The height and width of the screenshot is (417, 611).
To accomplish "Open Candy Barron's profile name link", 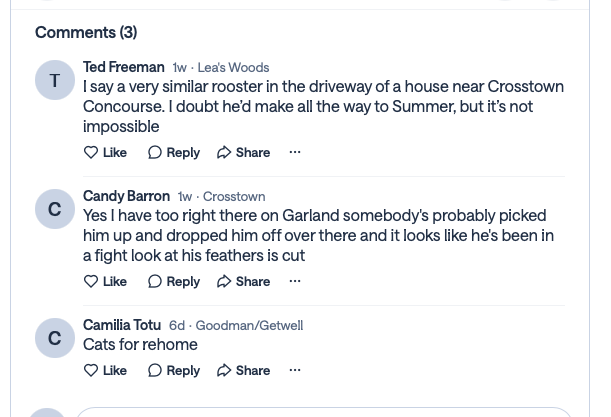I will pyautogui.click(x=126, y=196).
